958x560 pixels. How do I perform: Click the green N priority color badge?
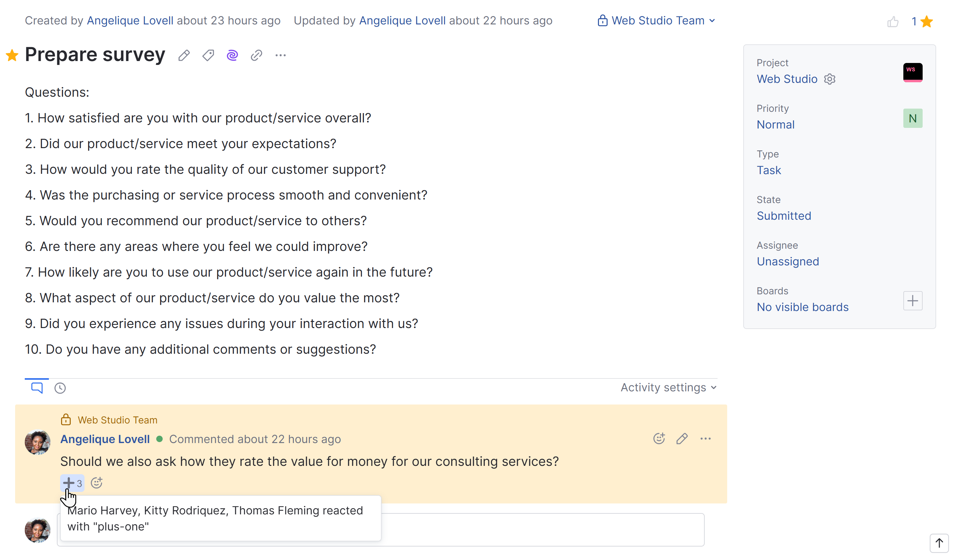point(912,119)
